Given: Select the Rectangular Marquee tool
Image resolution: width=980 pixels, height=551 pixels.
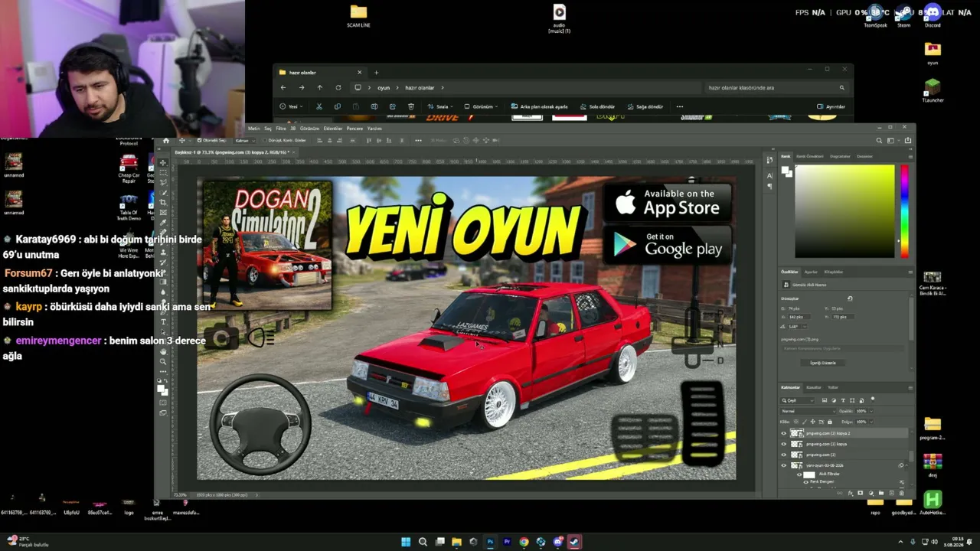Looking at the screenshot, I should (x=163, y=173).
